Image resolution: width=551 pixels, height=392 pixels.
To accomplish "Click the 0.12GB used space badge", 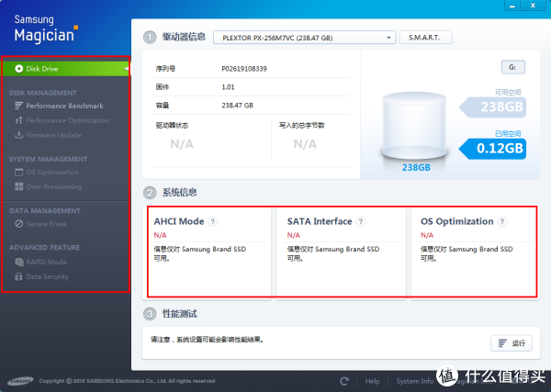I will click(492, 149).
